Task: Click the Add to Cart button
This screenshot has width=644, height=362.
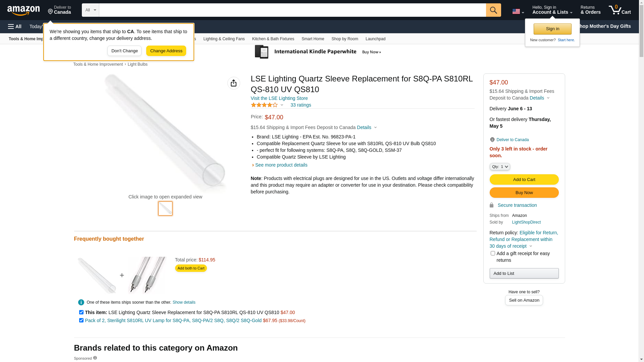Action: pyautogui.click(x=524, y=180)
